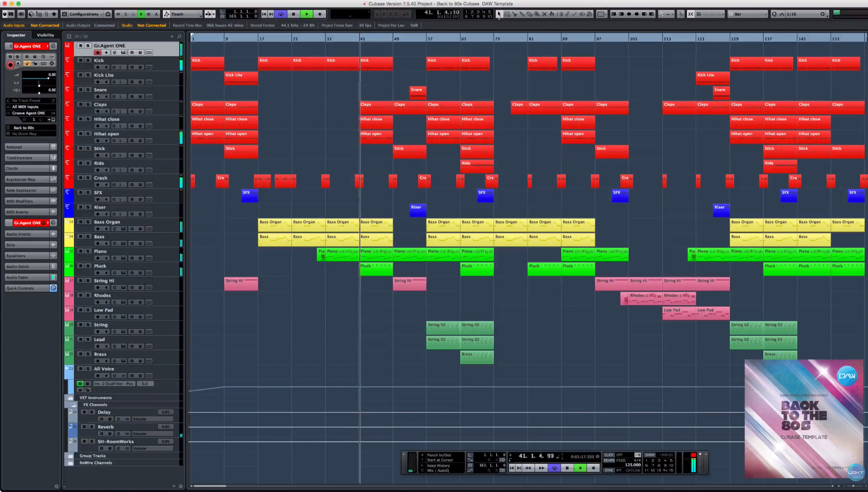
Task: Select the Play speaker tool
Action: pyautogui.click(x=582, y=14)
